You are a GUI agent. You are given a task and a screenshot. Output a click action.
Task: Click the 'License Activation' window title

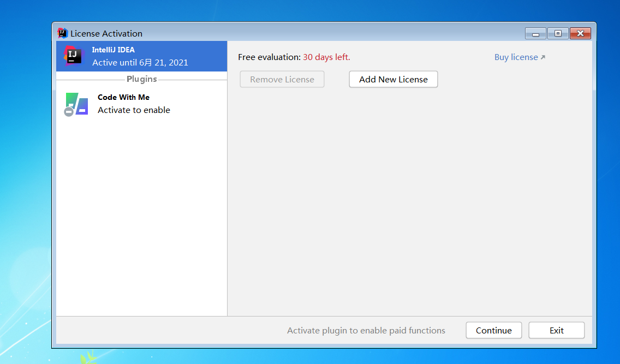[x=106, y=34]
